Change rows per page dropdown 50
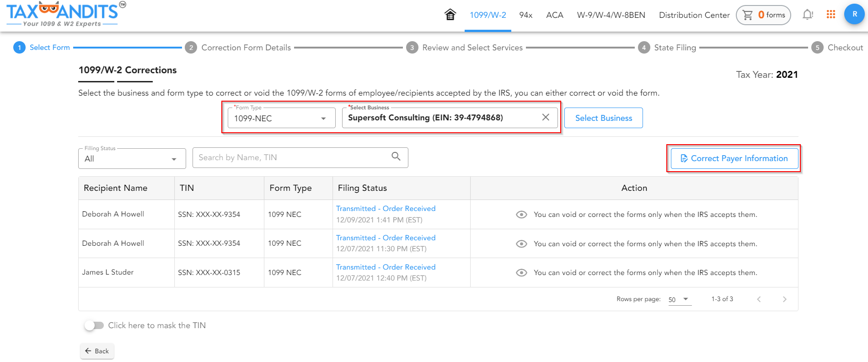868x362 pixels. pos(680,300)
